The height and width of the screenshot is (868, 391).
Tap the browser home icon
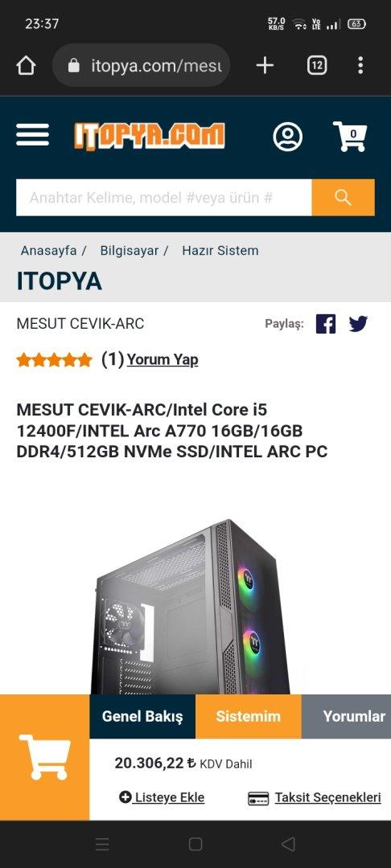[26, 66]
